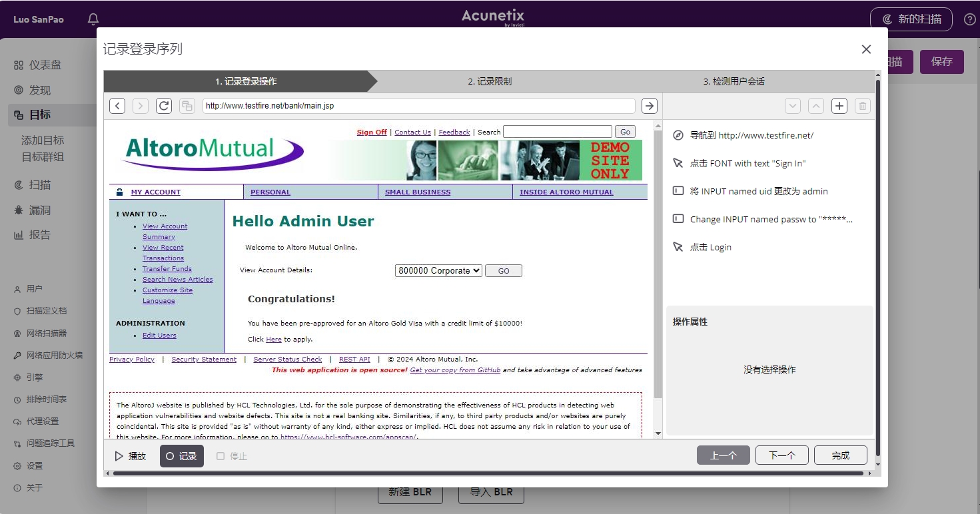Click the Sign Off link
Viewport: 980px width, 514px height.
[x=372, y=132]
